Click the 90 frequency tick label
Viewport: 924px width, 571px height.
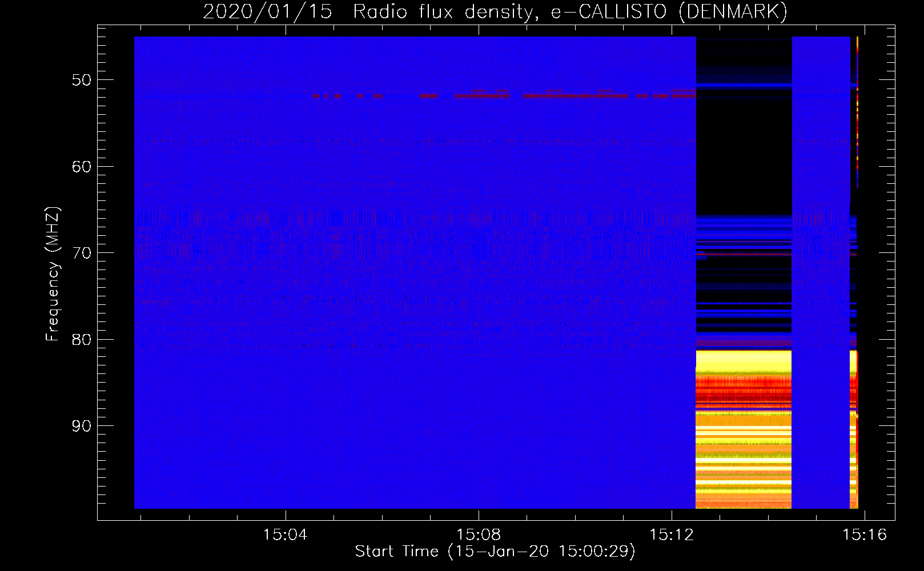point(82,426)
